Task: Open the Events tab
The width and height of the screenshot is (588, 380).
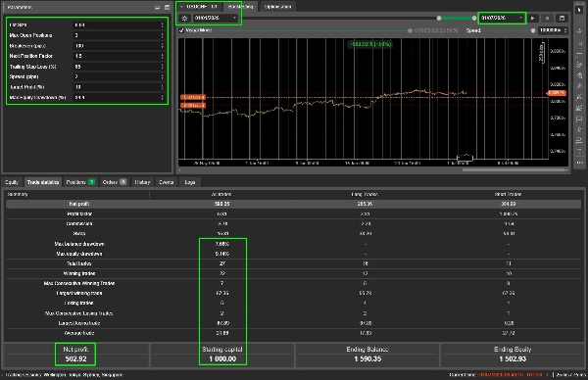Action: coord(167,182)
